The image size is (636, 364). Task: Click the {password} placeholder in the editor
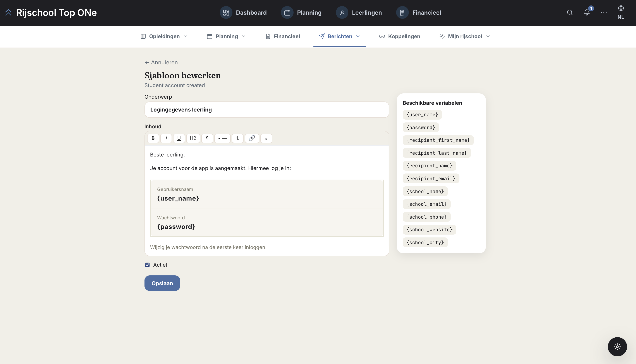point(176,227)
